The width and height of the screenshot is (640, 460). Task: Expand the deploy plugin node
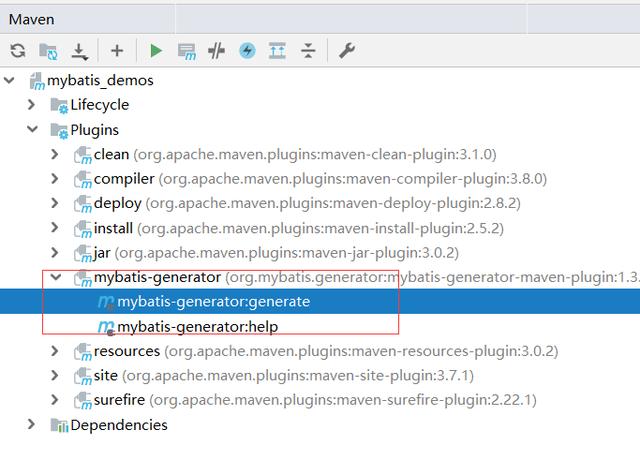tap(55, 203)
